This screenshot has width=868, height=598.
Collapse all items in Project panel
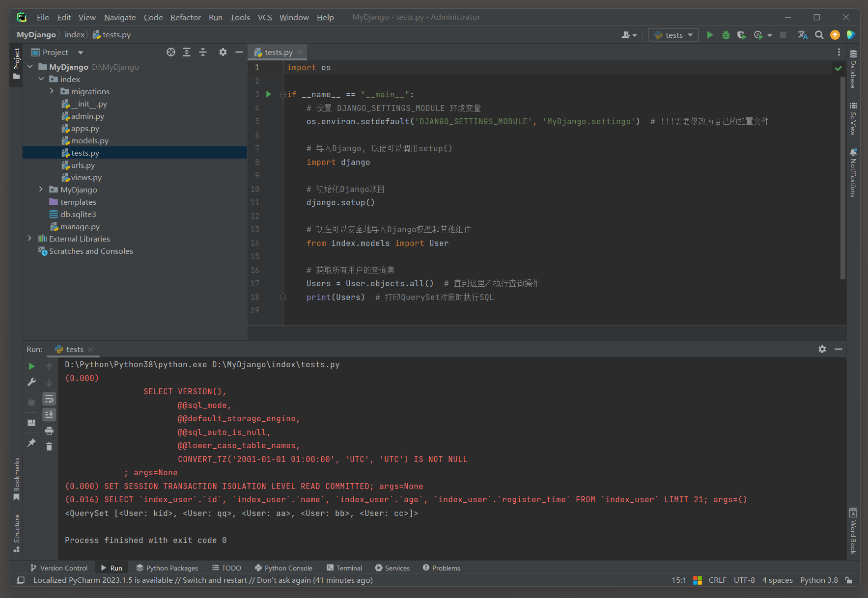click(x=203, y=52)
